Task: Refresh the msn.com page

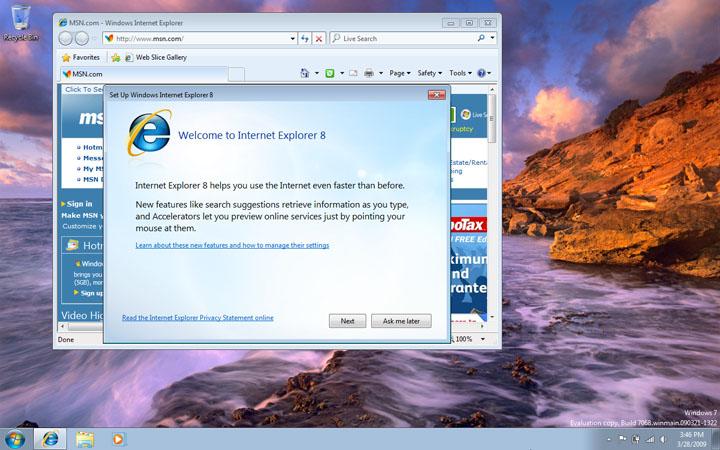Action: click(305, 39)
